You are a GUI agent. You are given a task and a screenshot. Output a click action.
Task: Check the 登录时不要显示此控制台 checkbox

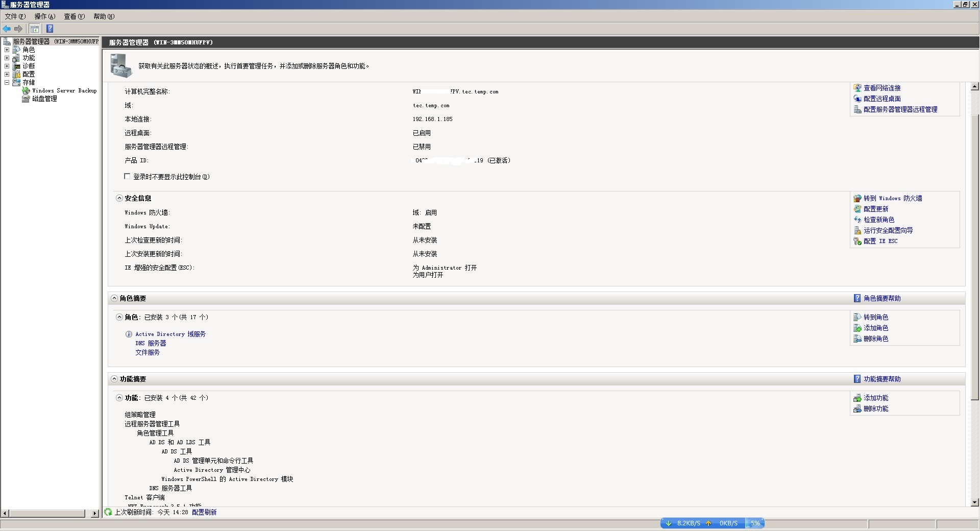pos(127,176)
